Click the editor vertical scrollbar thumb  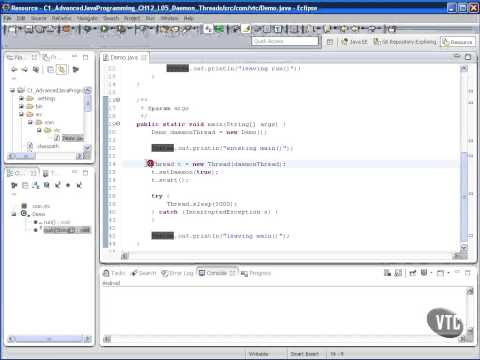point(463,197)
